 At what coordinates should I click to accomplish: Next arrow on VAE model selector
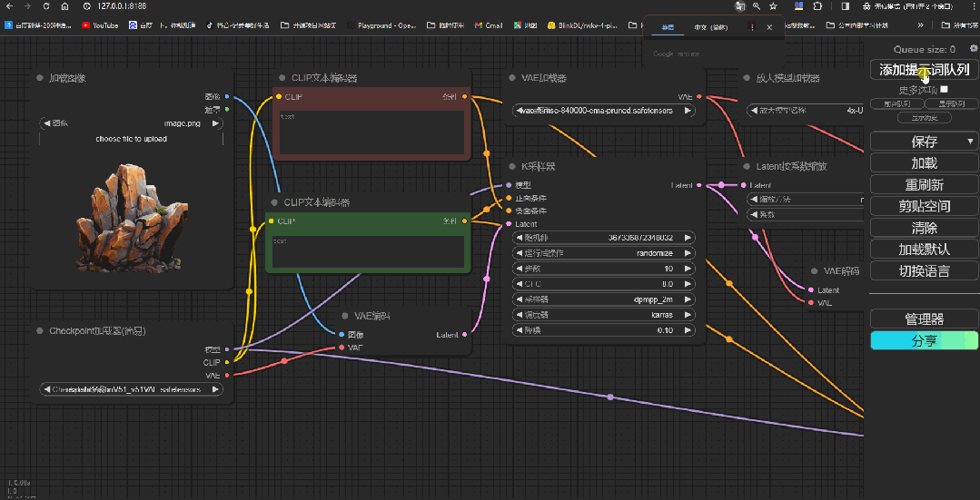(688, 111)
